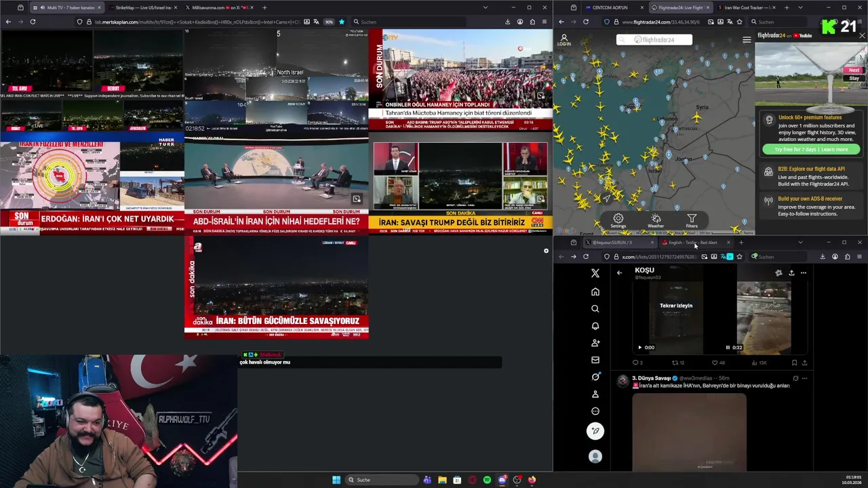Image resolution: width=868 pixels, height=488 pixels.
Task: Click the share icon in KOŞU list header
Action: click(x=791, y=272)
